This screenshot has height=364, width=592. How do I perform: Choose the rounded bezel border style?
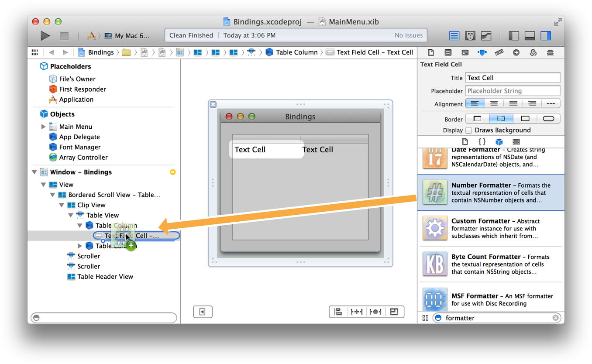(548, 119)
